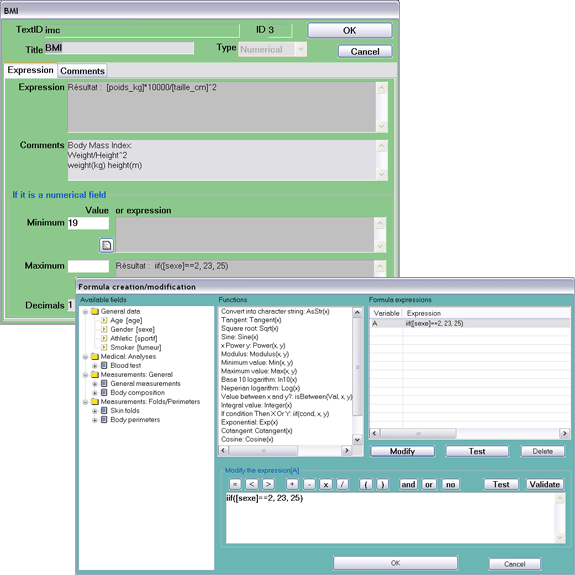
Task: Insert the greater-than operator button
Action: click(268, 484)
